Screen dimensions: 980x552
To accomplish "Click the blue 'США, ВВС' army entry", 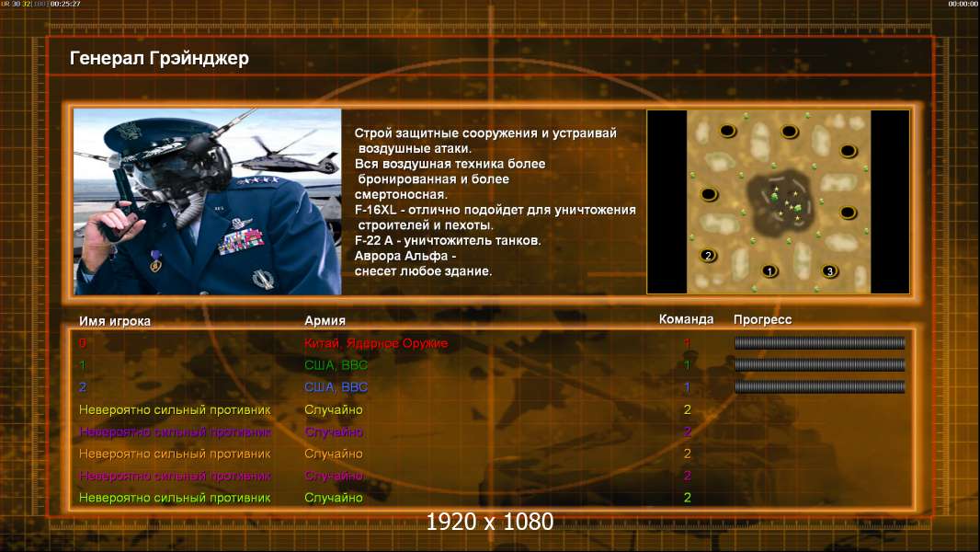I will pyautogui.click(x=336, y=387).
